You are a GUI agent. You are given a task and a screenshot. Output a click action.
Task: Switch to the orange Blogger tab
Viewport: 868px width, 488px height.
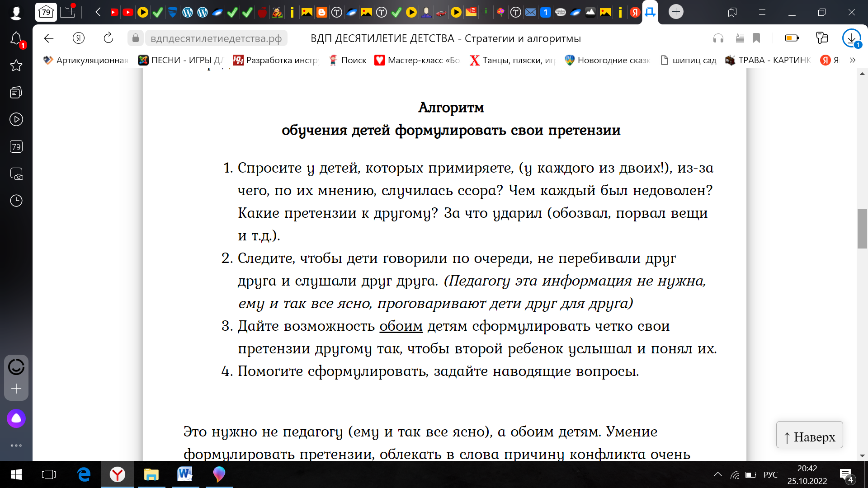(321, 12)
